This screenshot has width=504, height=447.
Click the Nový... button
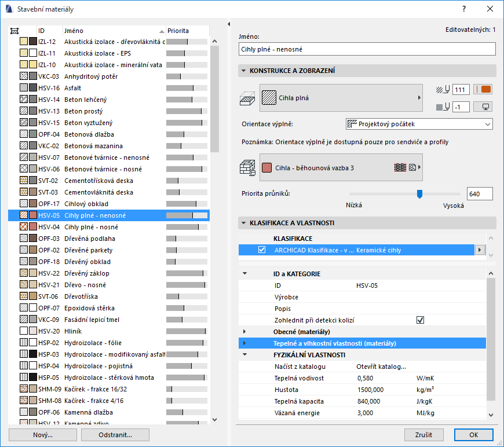[x=43, y=435]
